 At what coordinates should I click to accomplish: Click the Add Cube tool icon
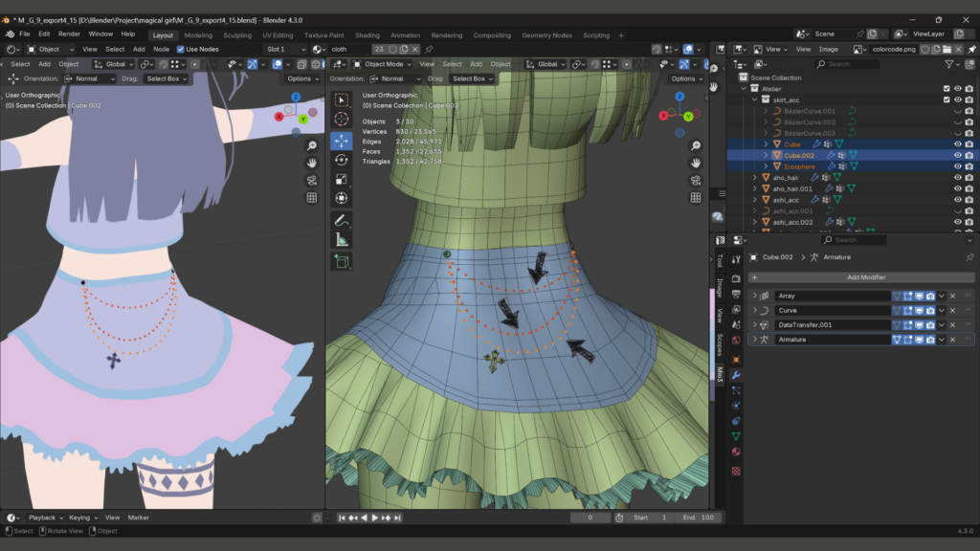point(342,261)
